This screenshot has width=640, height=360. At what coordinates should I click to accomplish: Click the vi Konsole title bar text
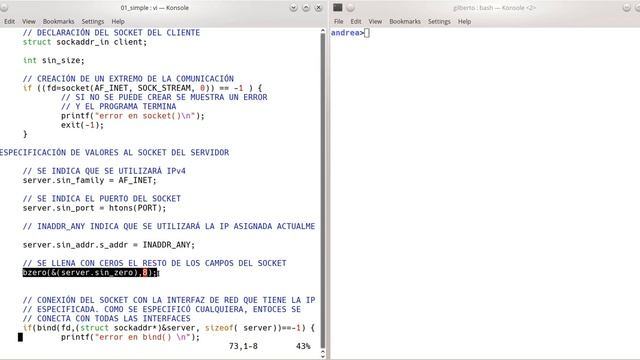pyautogui.click(x=154, y=8)
